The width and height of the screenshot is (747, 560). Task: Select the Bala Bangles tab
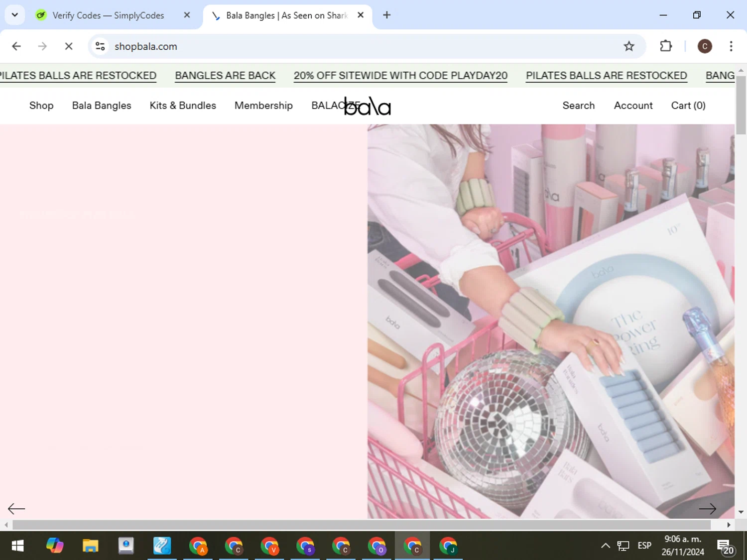click(x=287, y=15)
